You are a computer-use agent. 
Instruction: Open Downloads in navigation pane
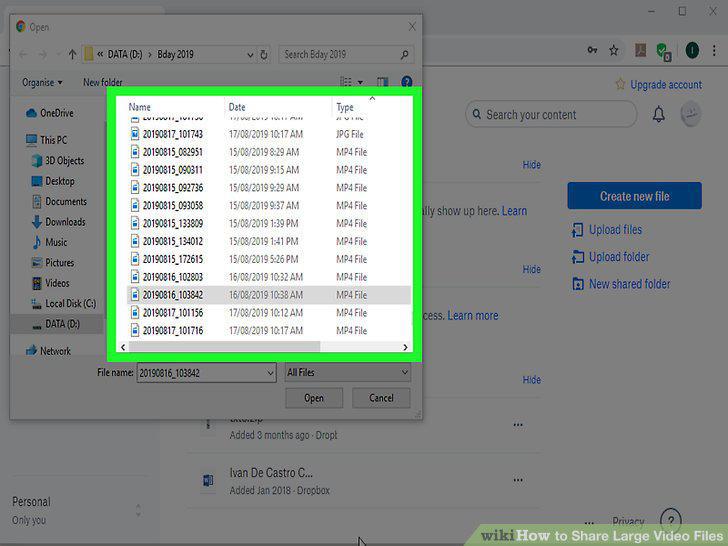click(x=58, y=222)
